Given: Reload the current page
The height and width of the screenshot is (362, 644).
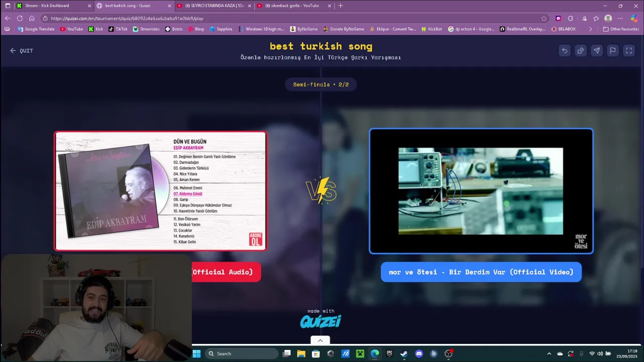Looking at the screenshot, I should point(20,18).
